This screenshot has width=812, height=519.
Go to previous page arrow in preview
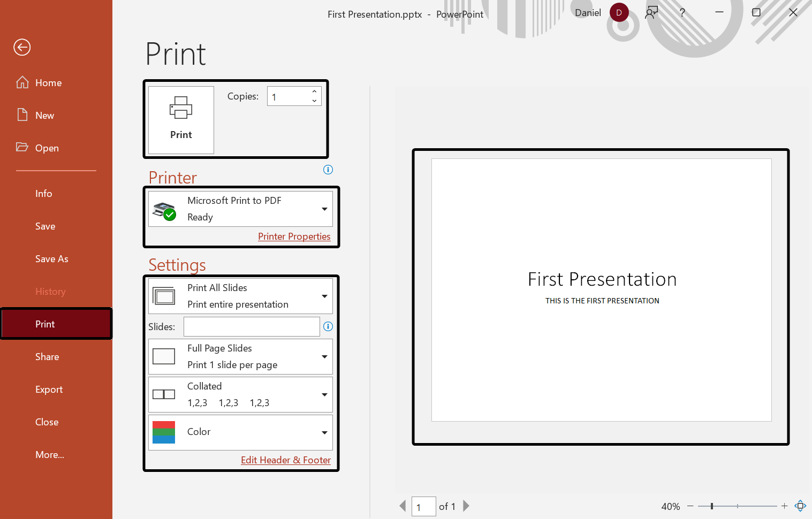tap(403, 506)
